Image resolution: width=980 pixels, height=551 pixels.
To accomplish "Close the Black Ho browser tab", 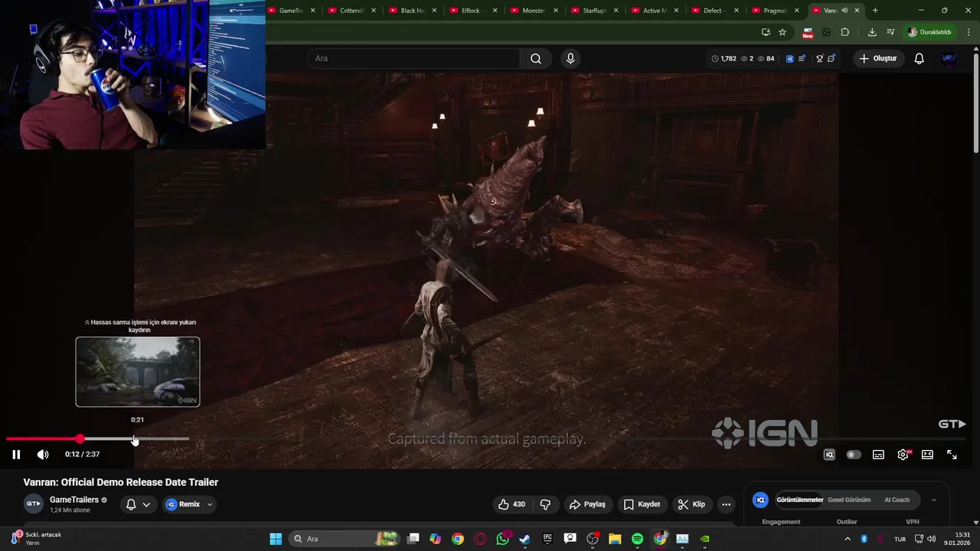I will tap(434, 11).
